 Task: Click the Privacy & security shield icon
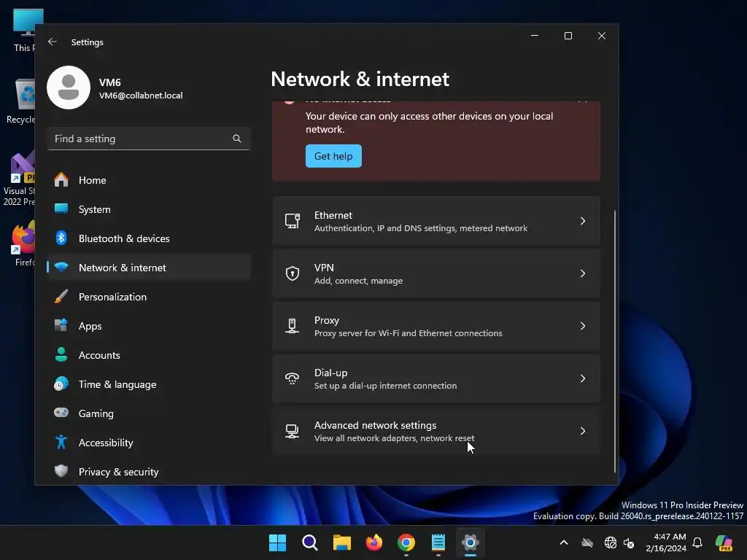61,472
